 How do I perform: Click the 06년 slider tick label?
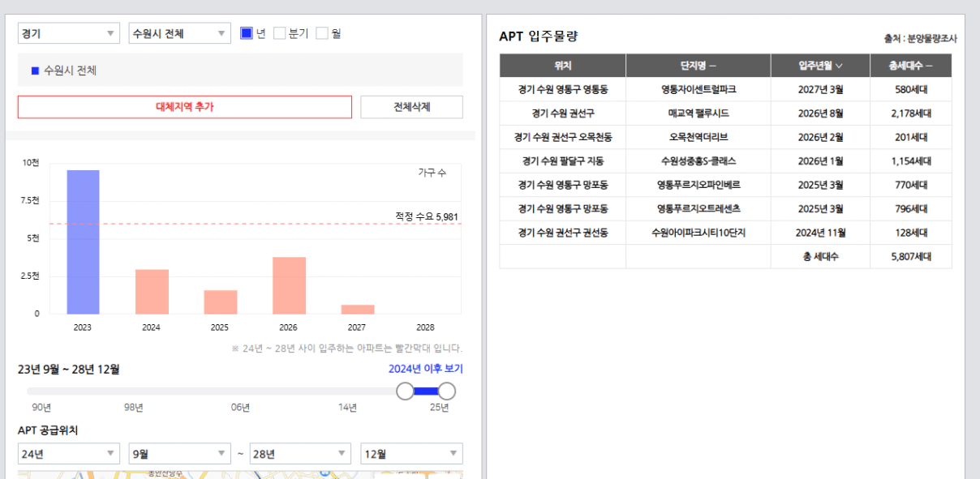click(x=240, y=408)
